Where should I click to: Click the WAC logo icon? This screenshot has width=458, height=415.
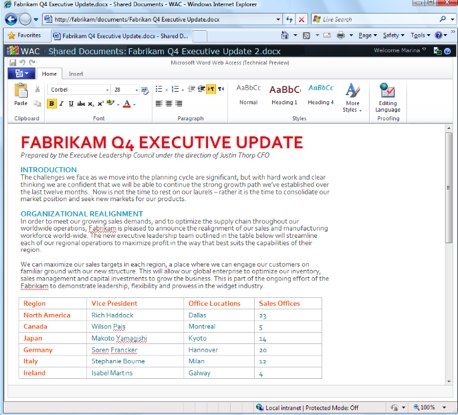tap(13, 51)
